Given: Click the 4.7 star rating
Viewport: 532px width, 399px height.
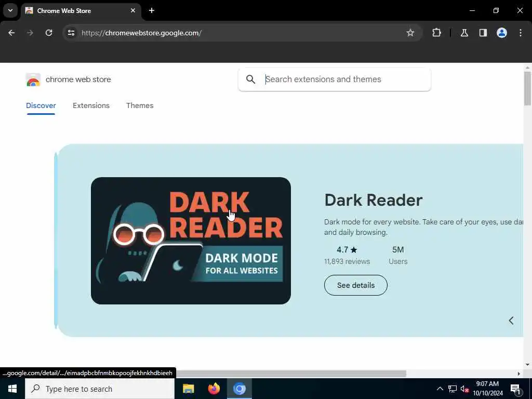Looking at the screenshot, I should pos(347,250).
